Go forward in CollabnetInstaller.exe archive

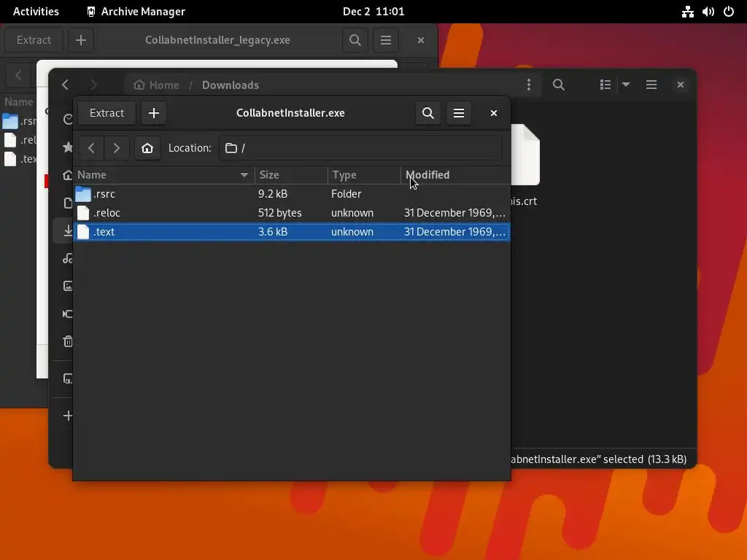tap(116, 148)
